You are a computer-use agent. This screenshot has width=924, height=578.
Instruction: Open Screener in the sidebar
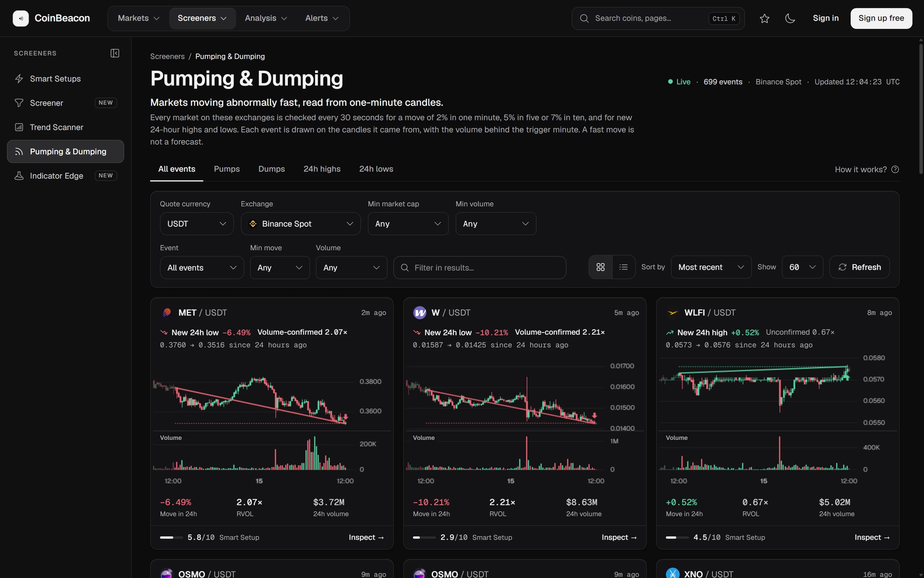click(65, 103)
